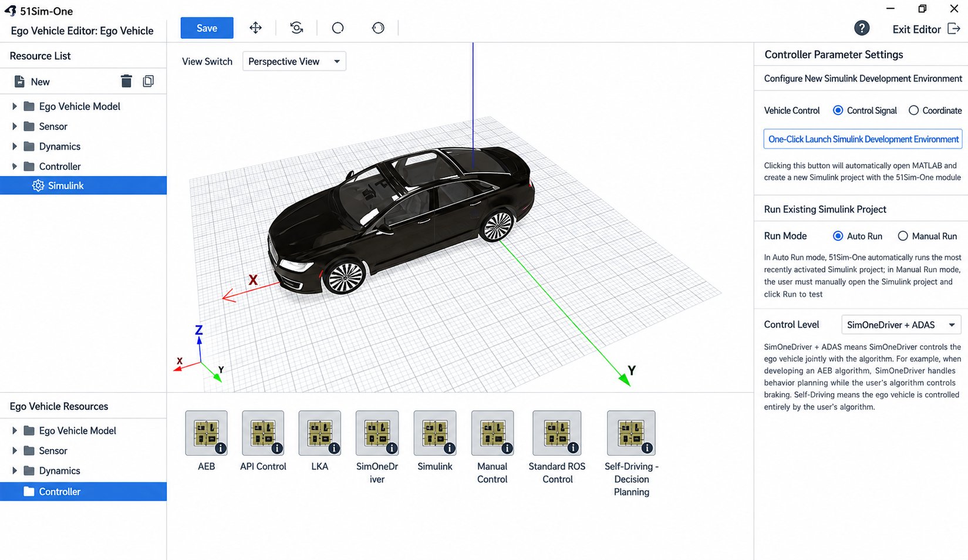Image resolution: width=968 pixels, height=560 pixels.
Task: Select the Simulink controller thumbnail
Action: tap(435, 433)
